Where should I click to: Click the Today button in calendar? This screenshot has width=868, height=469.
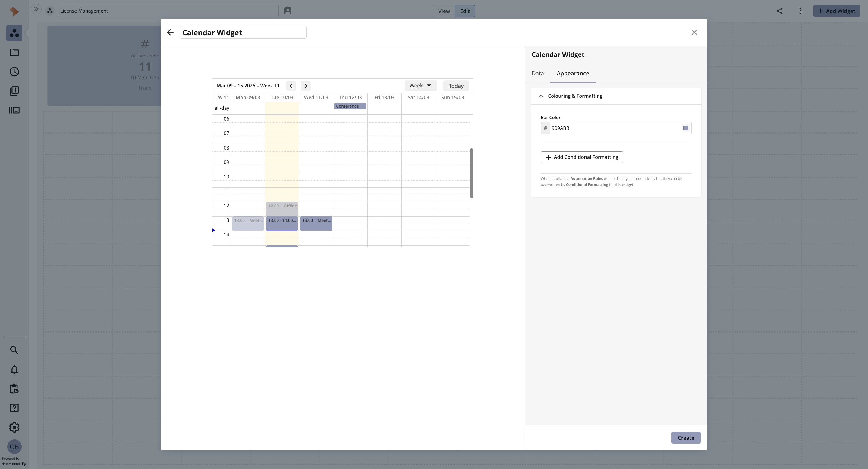456,86
